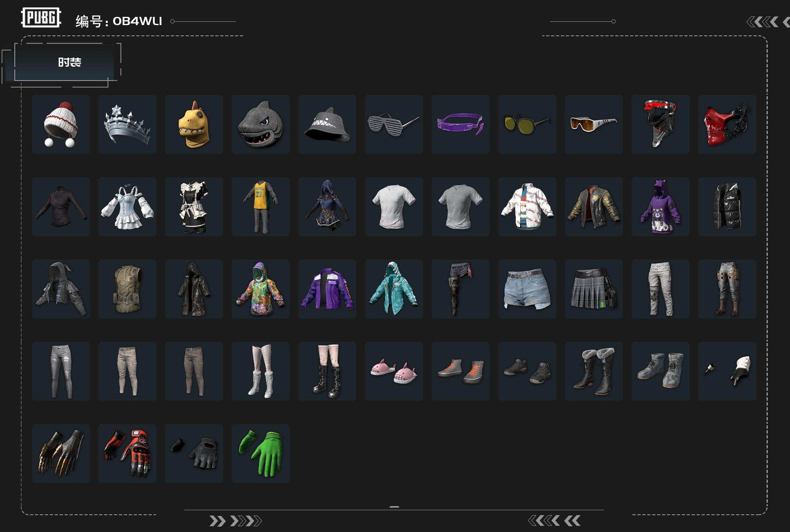The width and height of the screenshot is (790, 532).
Task: Pick the purple visor headband
Action: pos(460,124)
